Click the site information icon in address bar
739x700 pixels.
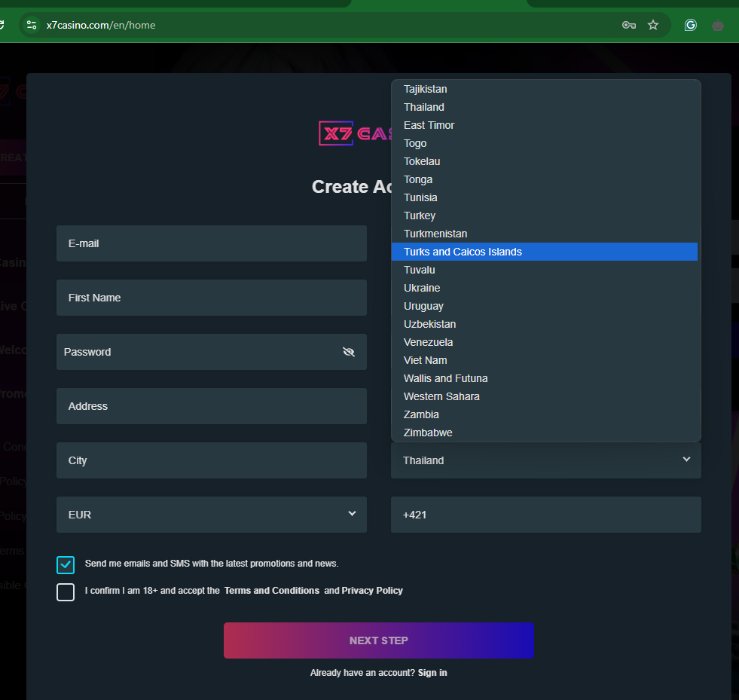pos(31,25)
